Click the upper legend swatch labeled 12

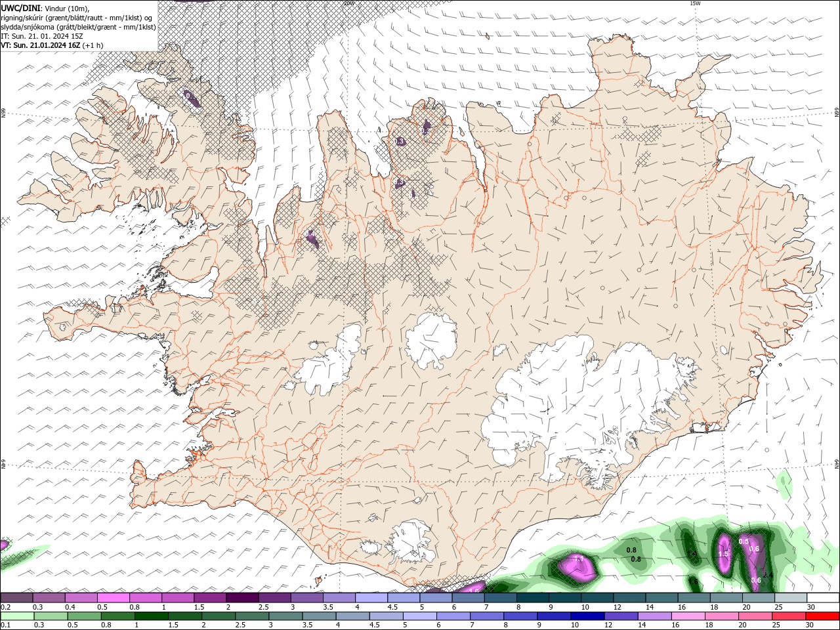pyautogui.click(x=630, y=598)
